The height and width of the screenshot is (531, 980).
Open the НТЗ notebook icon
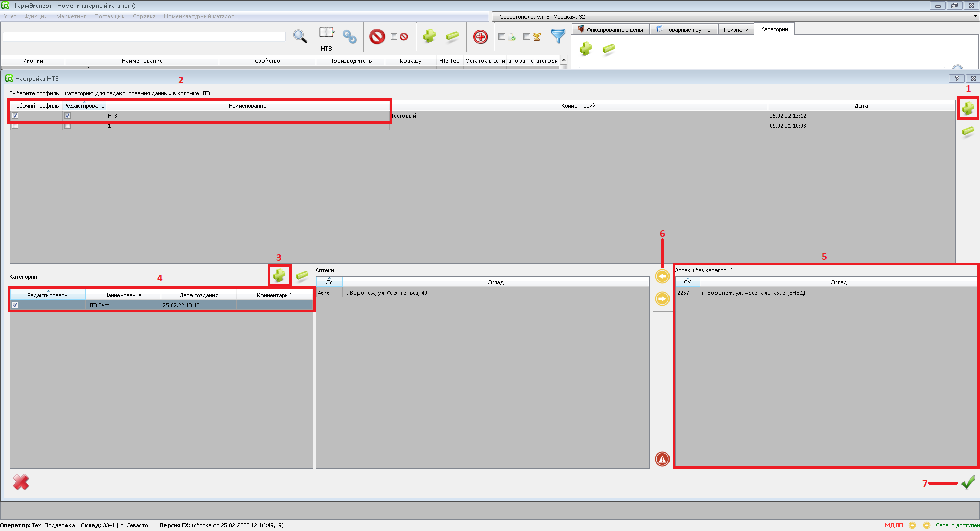326,33
